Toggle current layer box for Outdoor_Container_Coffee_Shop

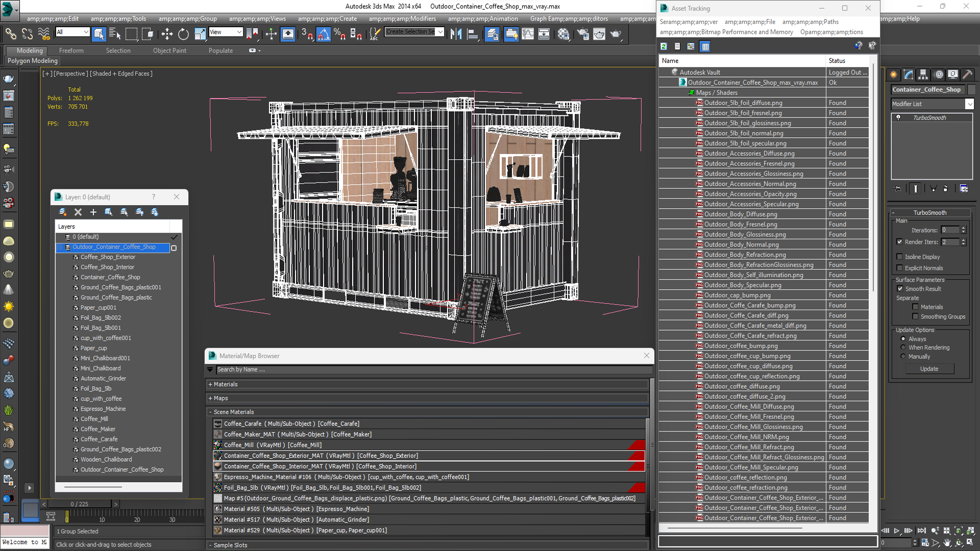point(174,247)
